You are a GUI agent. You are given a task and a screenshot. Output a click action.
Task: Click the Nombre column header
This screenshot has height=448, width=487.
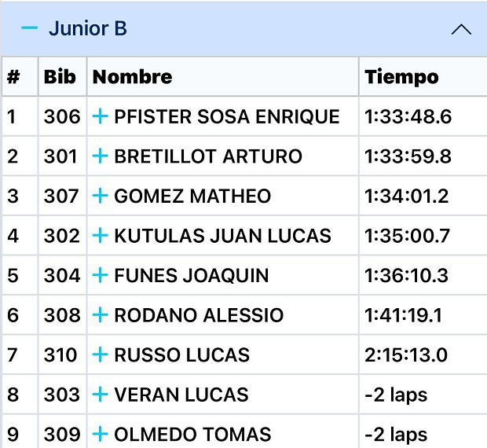click(132, 77)
